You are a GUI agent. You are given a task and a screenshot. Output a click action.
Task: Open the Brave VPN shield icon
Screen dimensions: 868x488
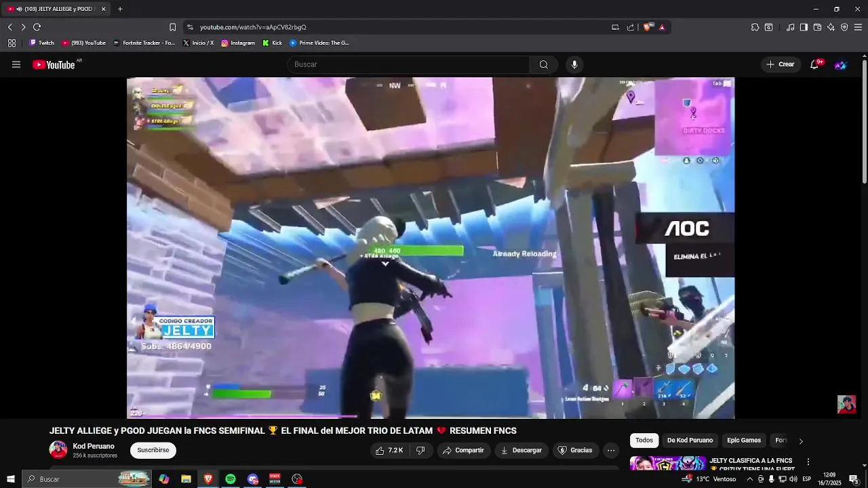pos(844,27)
